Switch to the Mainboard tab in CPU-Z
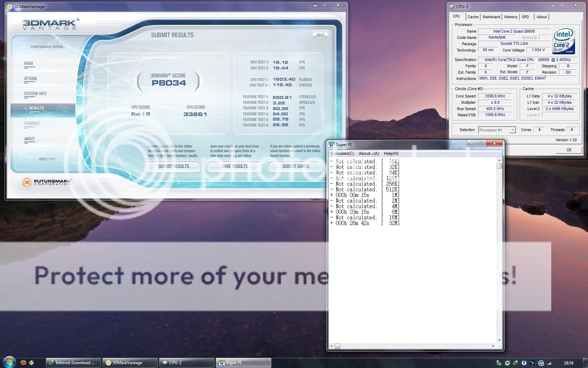 [x=491, y=17]
